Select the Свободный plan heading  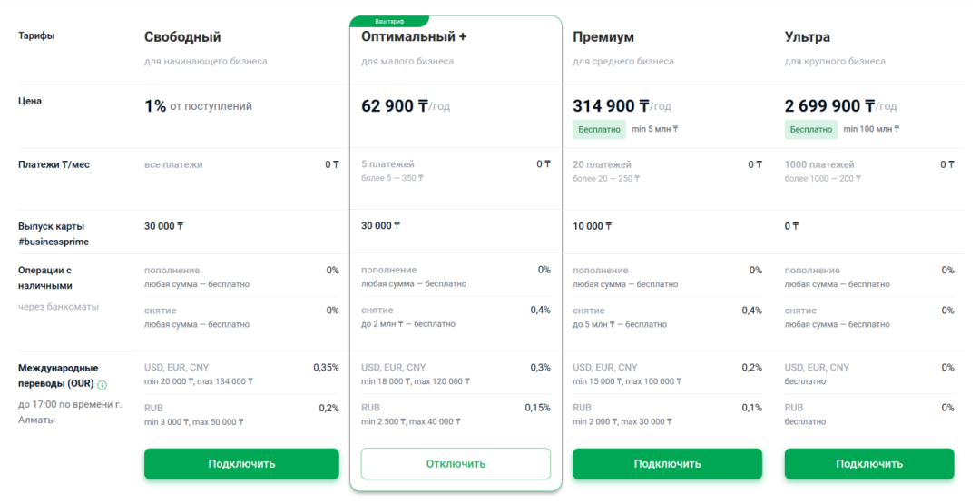tap(182, 37)
